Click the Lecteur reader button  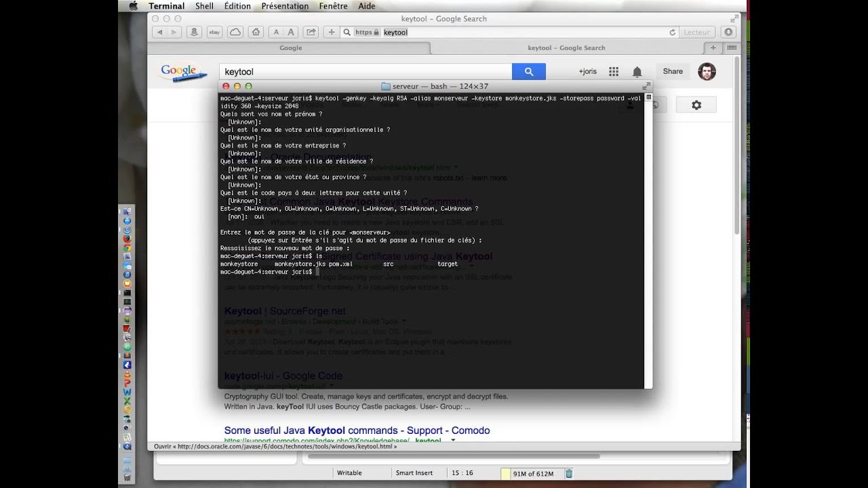point(696,32)
